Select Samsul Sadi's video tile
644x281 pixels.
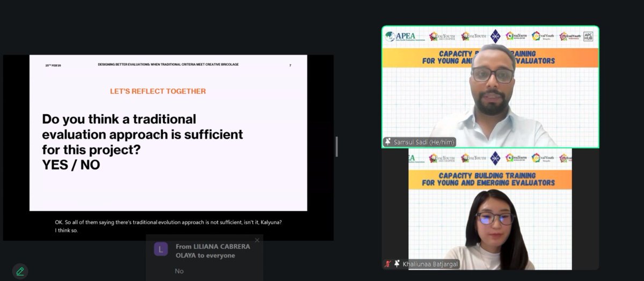491,87
